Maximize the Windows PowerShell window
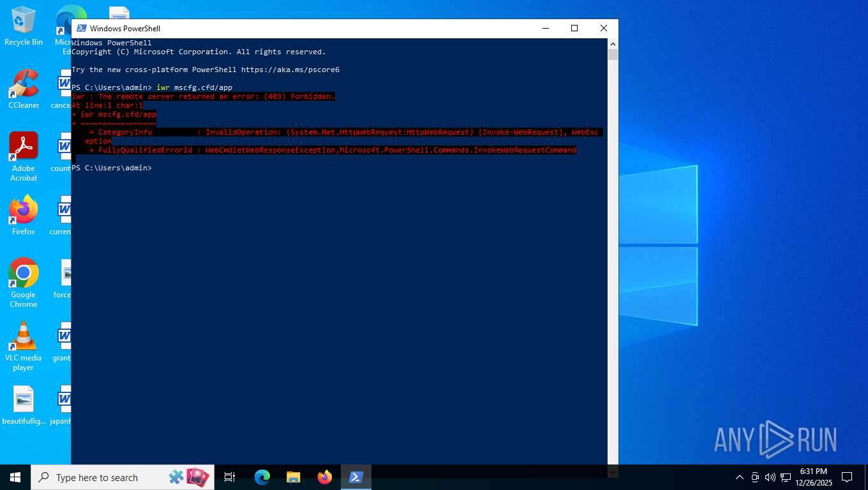Image resolution: width=868 pixels, height=490 pixels. click(574, 28)
